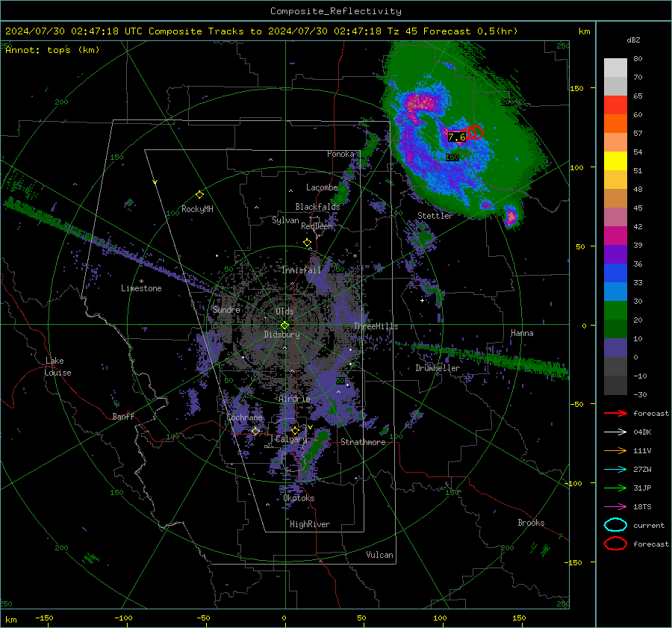Image resolution: width=672 pixels, height=628 pixels.
Task: Click the magenta arrow beside 18TS
Action: coord(615,507)
